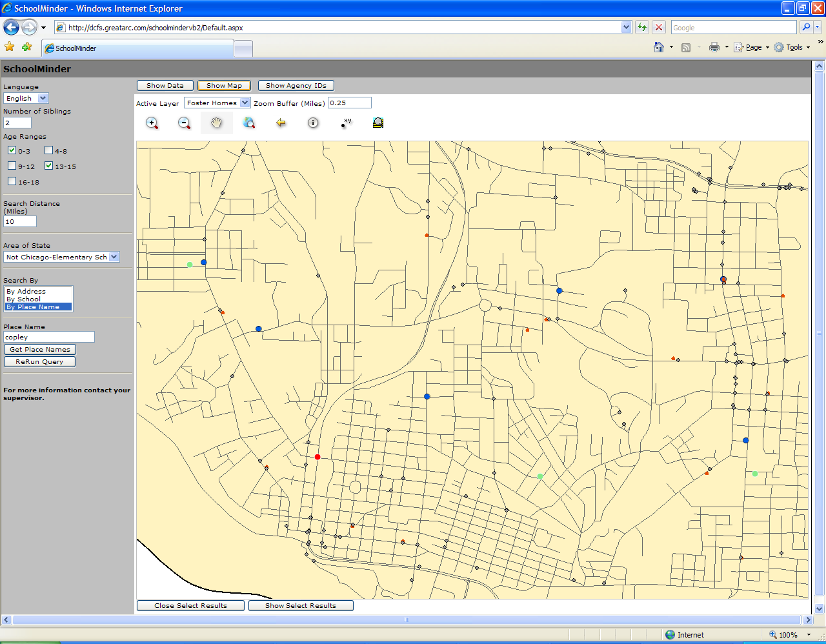Activate the Pan hand tool

[217, 123]
